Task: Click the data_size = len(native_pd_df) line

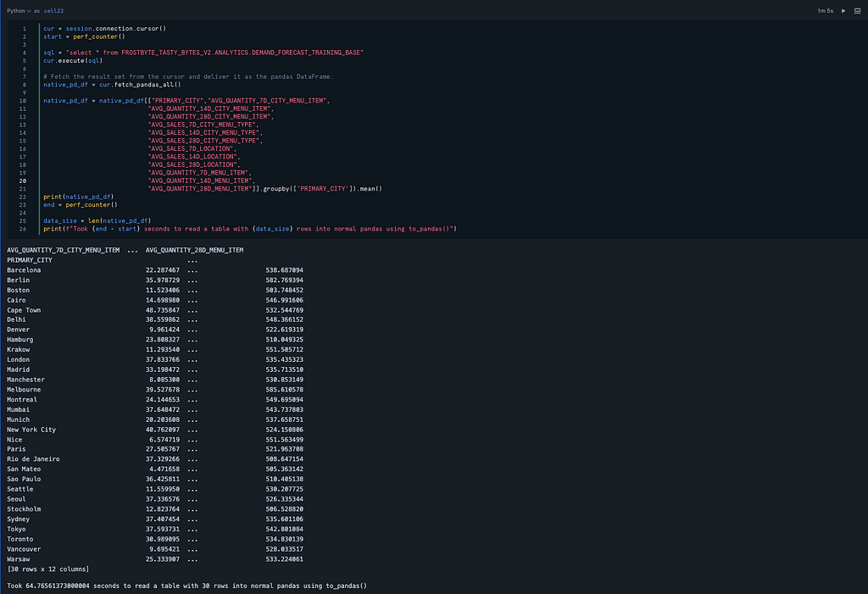Action: [x=97, y=220]
